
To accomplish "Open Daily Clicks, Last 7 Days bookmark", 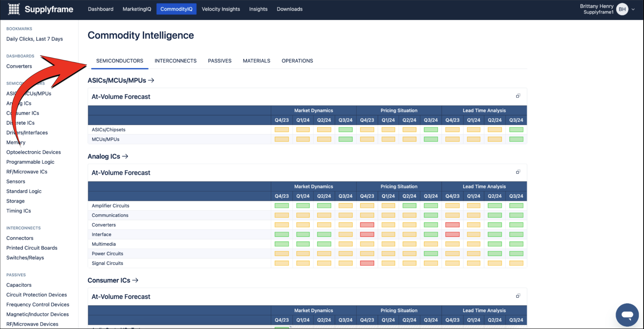I will pos(35,39).
